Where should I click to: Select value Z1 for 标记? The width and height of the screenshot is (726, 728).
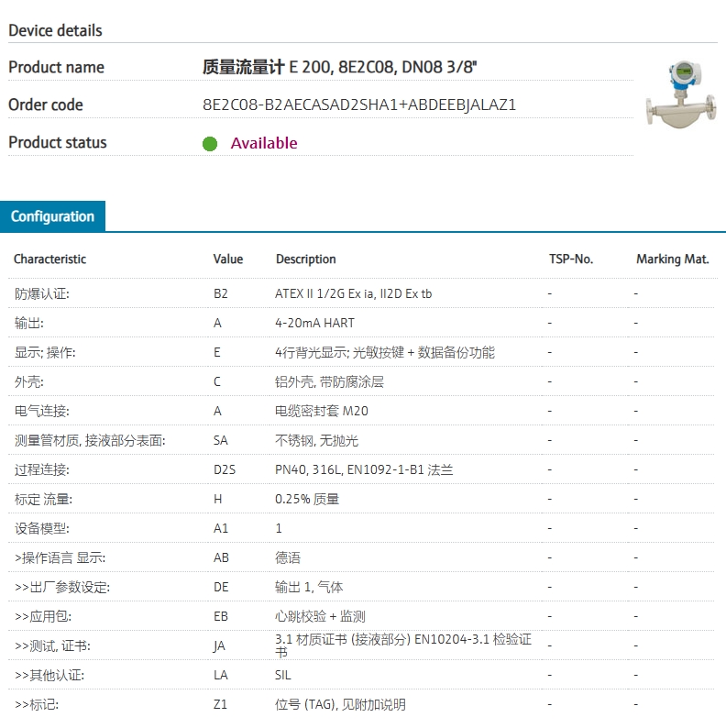click(x=220, y=705)
